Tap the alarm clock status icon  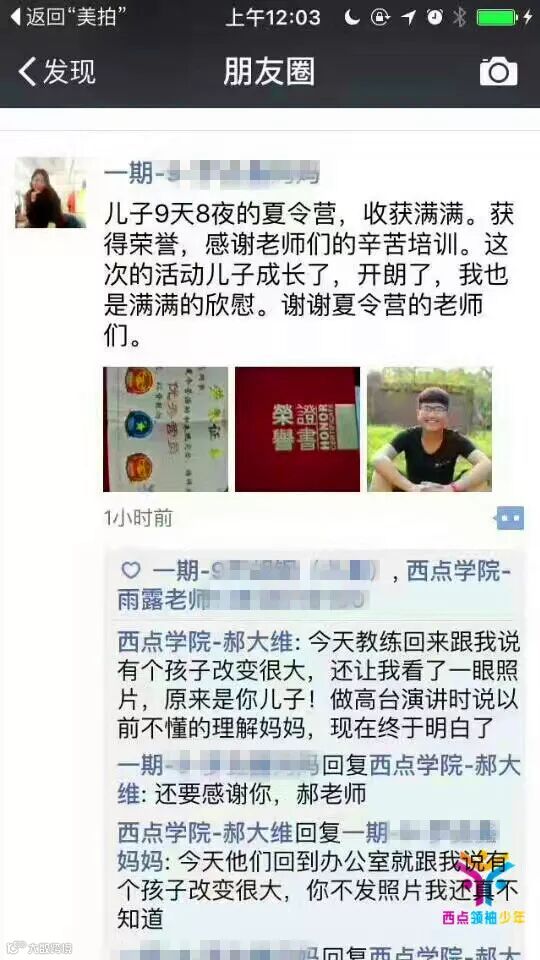(x=435, y=17)
